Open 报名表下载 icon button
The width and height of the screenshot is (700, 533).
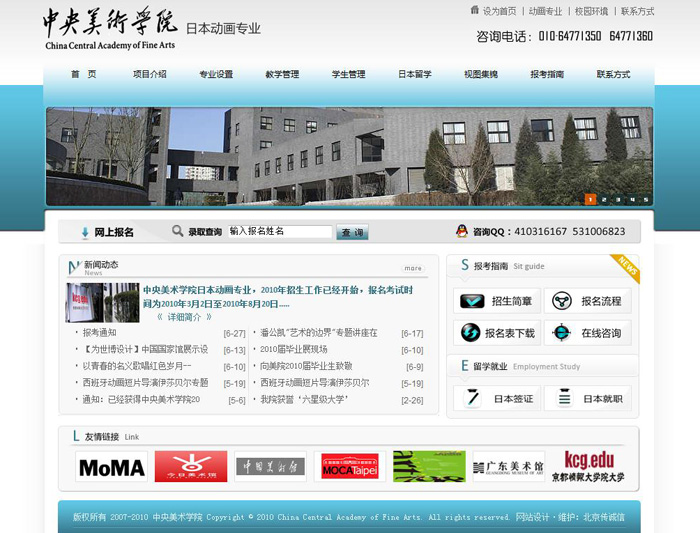click(x=471, y=333)
